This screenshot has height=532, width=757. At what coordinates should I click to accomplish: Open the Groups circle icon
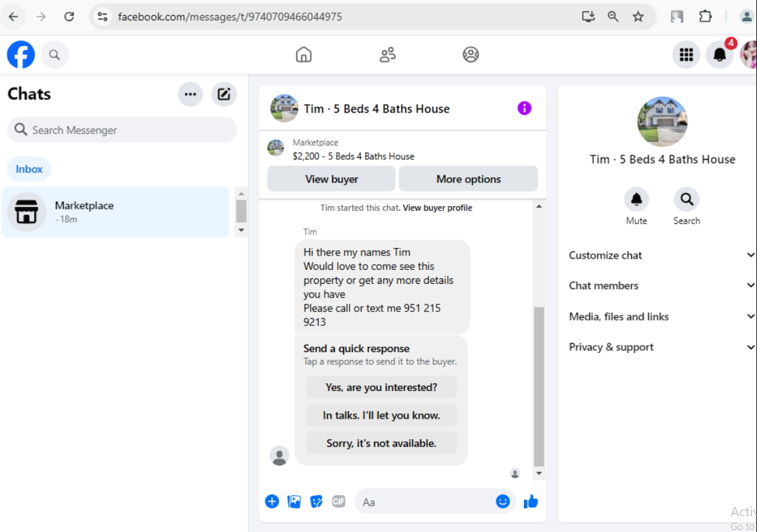(471, 55)
